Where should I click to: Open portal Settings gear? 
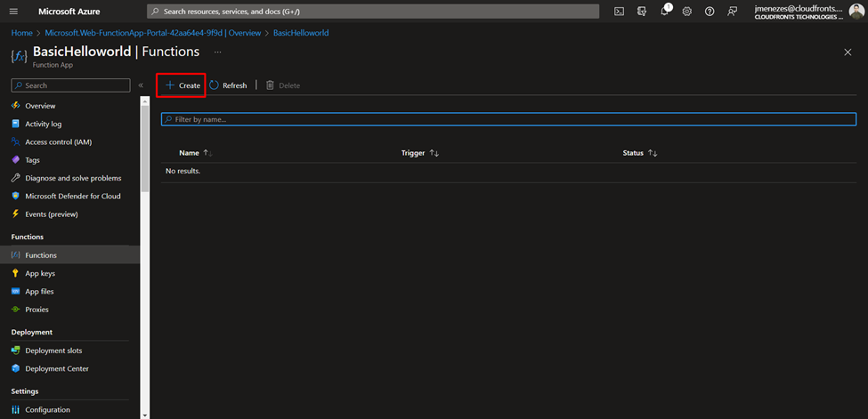pos(687,11)
